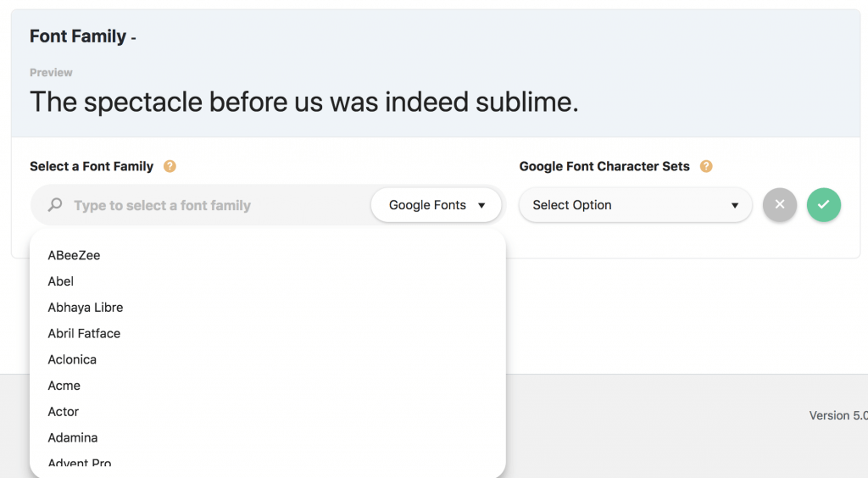868x478 pixels.
Task: Select the partially visible Advent Pro font
Action: pyautogui.click(x=80, y=463)
